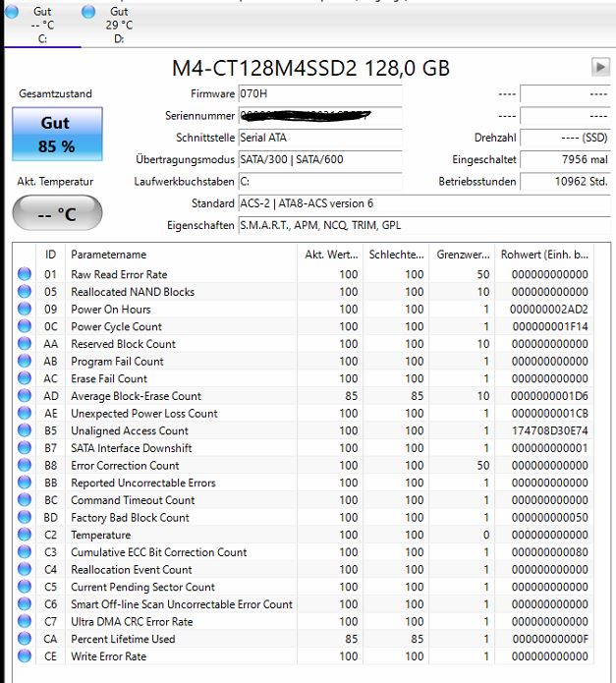Select the text Power On Hours

(111, 310)
